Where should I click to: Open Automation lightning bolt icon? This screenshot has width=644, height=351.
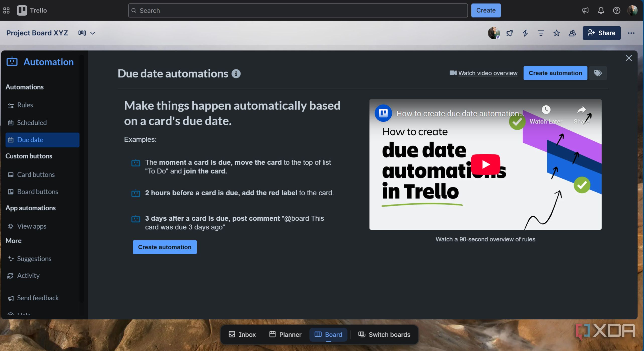[525, 33]
